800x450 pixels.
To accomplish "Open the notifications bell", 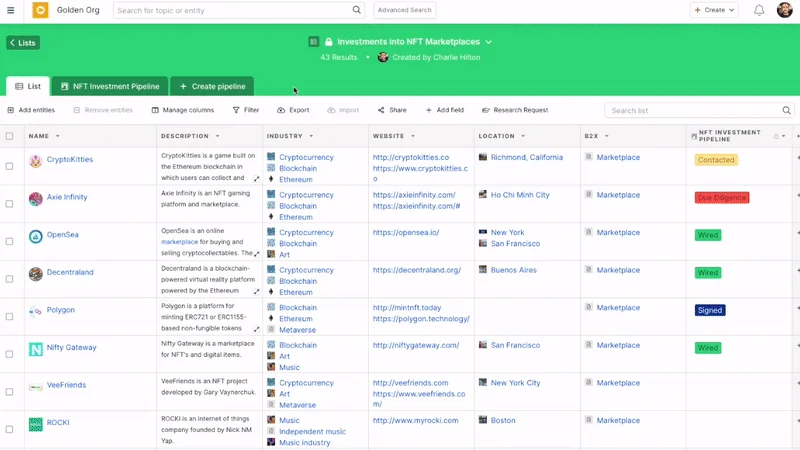I will 759,10.
